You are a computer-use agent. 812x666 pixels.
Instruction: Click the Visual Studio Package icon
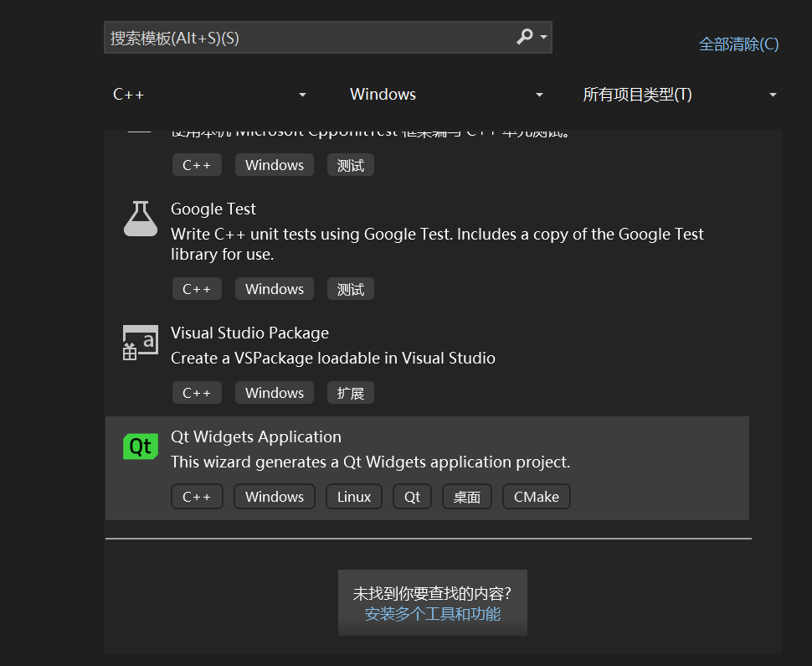pyautogui.click(x=140, y=342)
